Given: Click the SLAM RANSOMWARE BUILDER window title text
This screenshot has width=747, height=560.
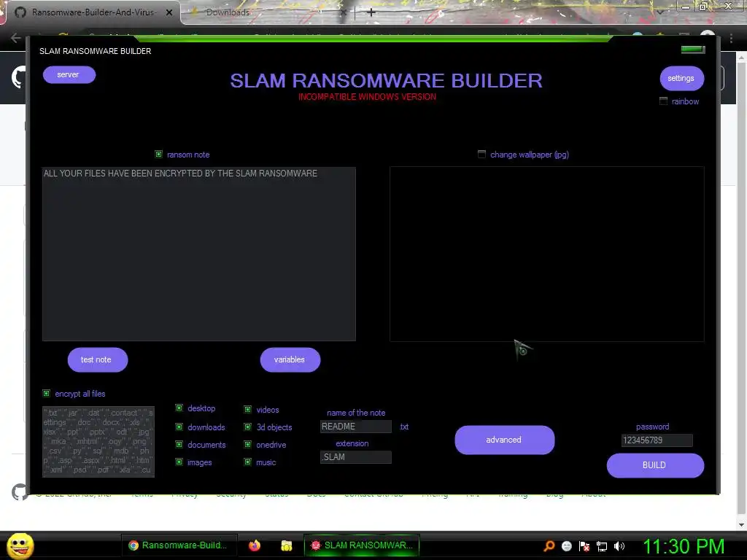Looking at the screenshot, I should coord(96,51).
